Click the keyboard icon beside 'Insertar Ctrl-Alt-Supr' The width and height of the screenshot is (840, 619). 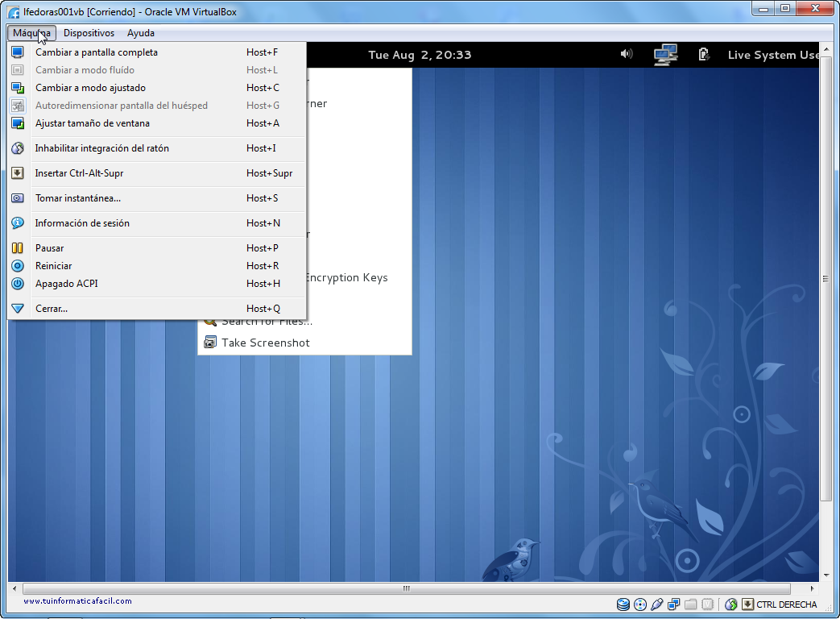pyautogui.click(x=18, y=173)
